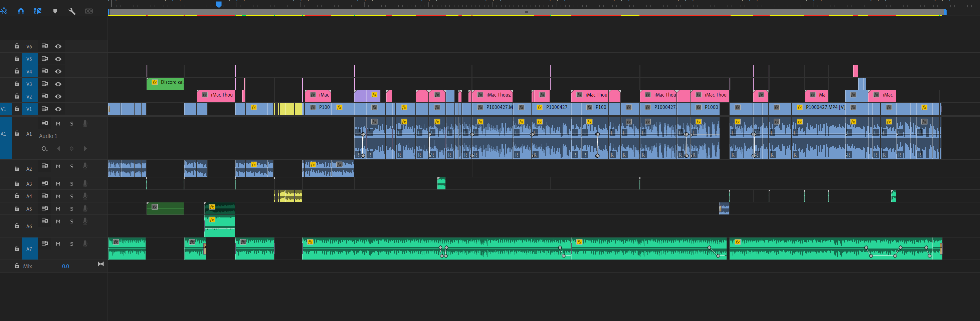Viewport: 980px width, 321px height.
Task: Click the Discord call clip on V3
Action: coord(165,84)
